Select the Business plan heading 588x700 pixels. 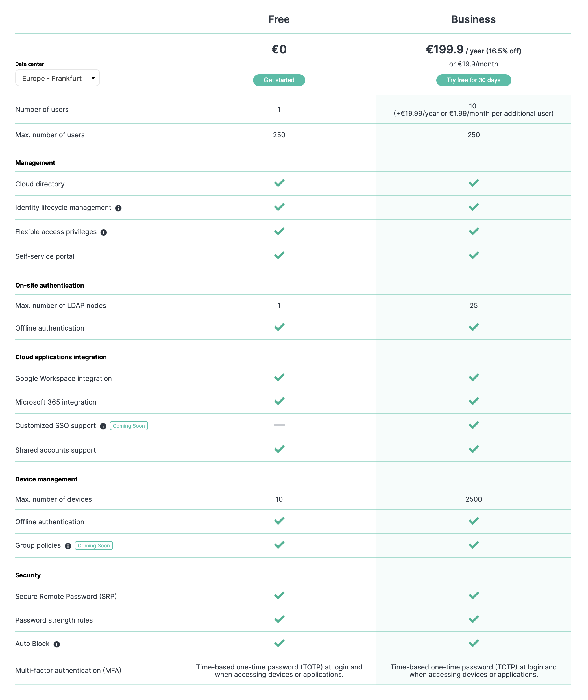click(473, 19)
